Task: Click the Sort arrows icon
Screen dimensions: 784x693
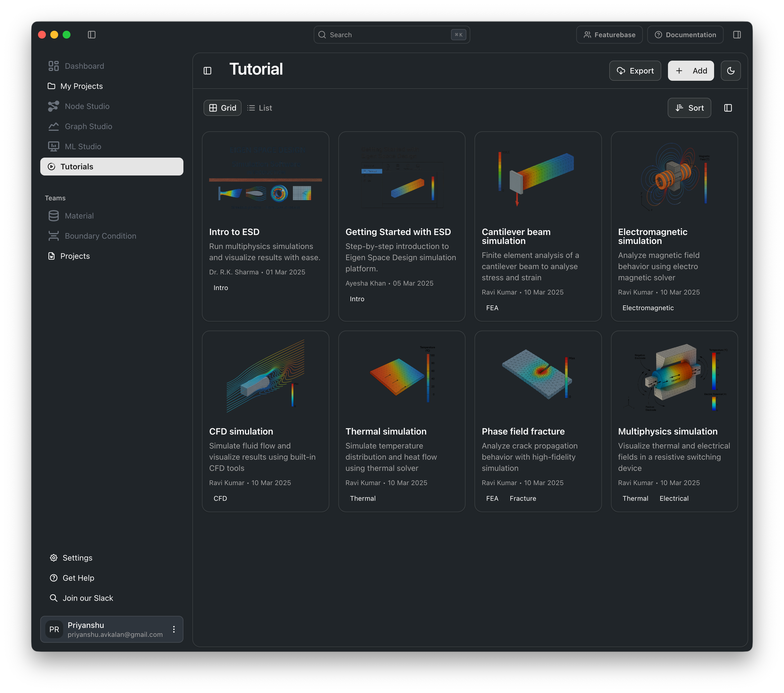Action: pyautogui.click(x=679, y=108)
